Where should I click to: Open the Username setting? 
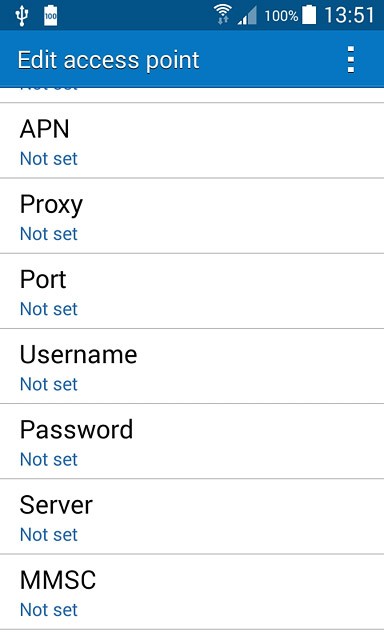coord(192,366)
